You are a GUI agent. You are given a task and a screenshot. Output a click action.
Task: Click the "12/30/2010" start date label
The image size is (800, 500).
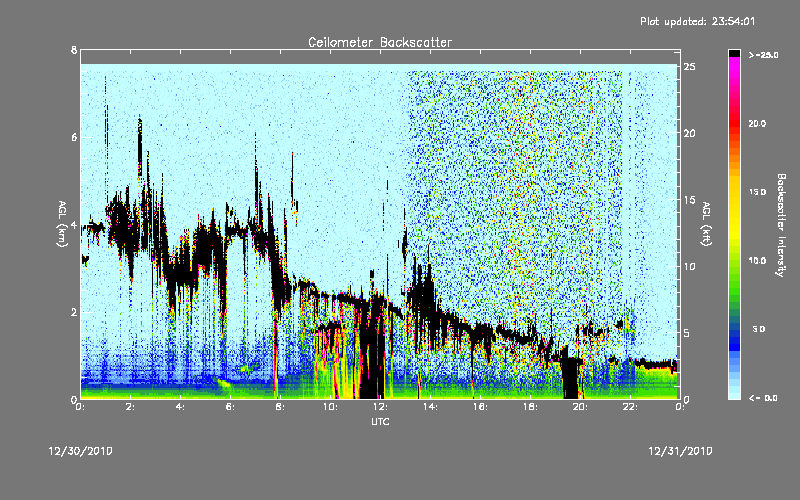81,451
